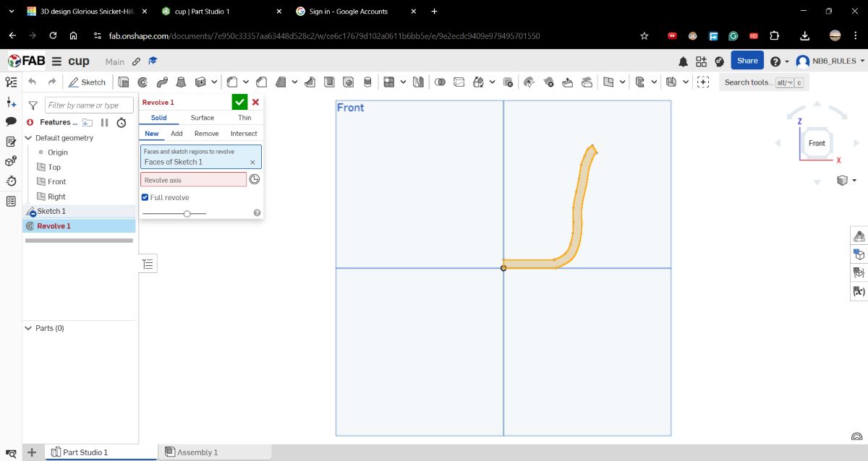868x461 pixels.
Task: Click the Revolve dialog slider handle
Action: point(187,213)
